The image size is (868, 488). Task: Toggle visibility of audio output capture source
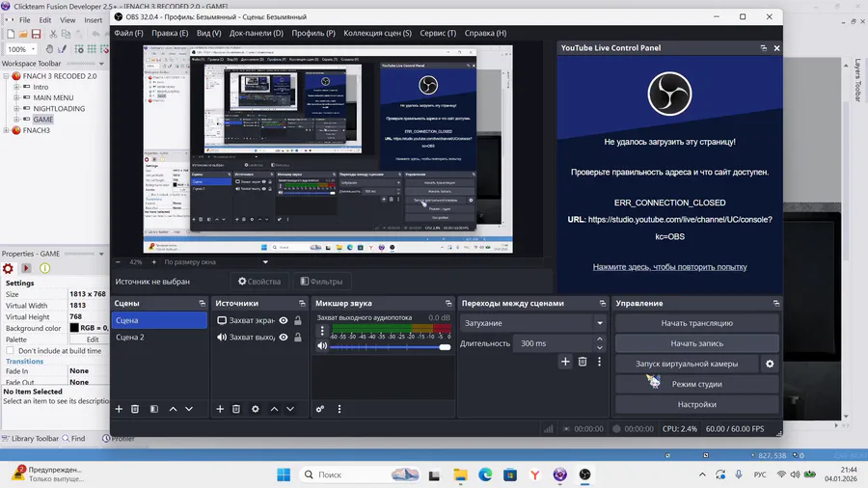coord(284,337)
